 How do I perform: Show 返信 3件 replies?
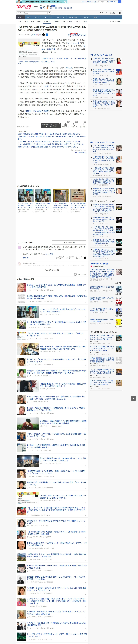tap(26, 257)
